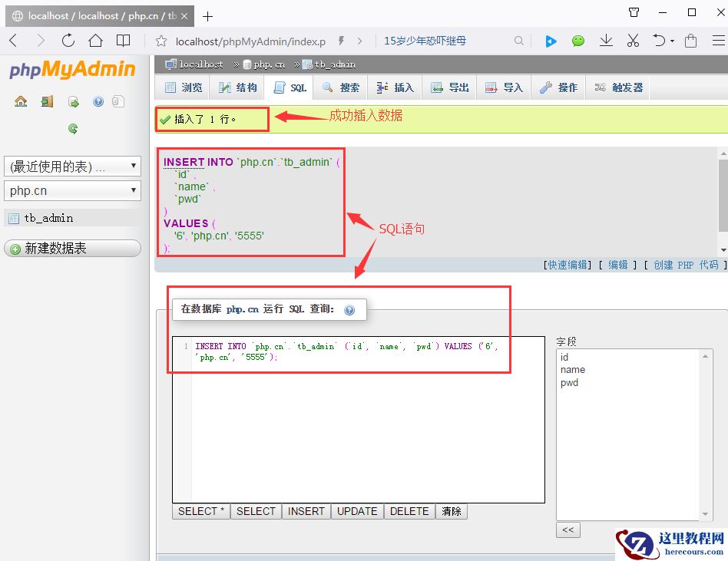Select the name field in list
This screenshot has width=728, height=561.
572,370
